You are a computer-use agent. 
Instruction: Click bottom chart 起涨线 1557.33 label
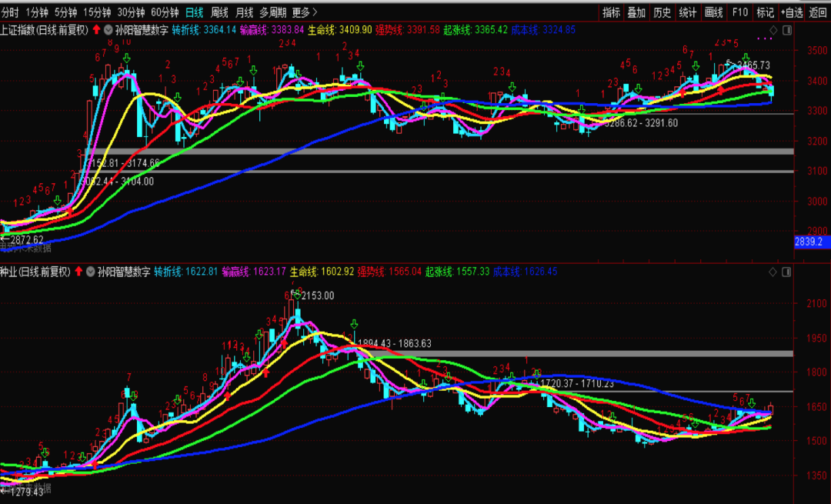457,272
